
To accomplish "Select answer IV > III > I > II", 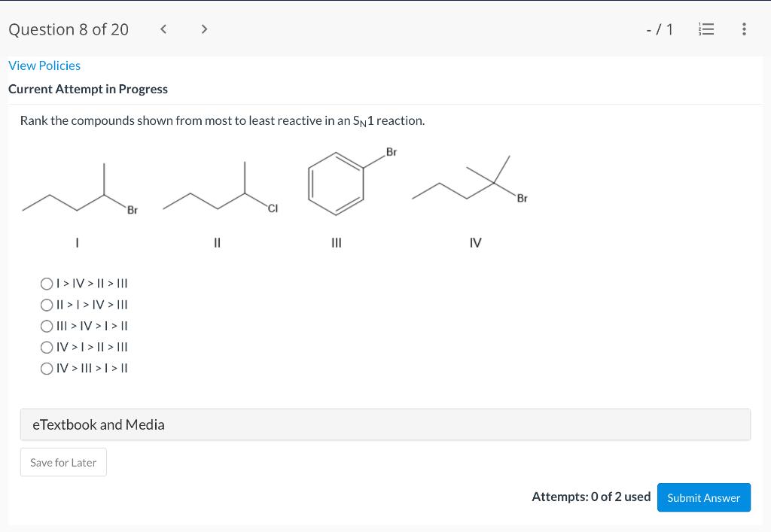I will [x=46, y=368].
